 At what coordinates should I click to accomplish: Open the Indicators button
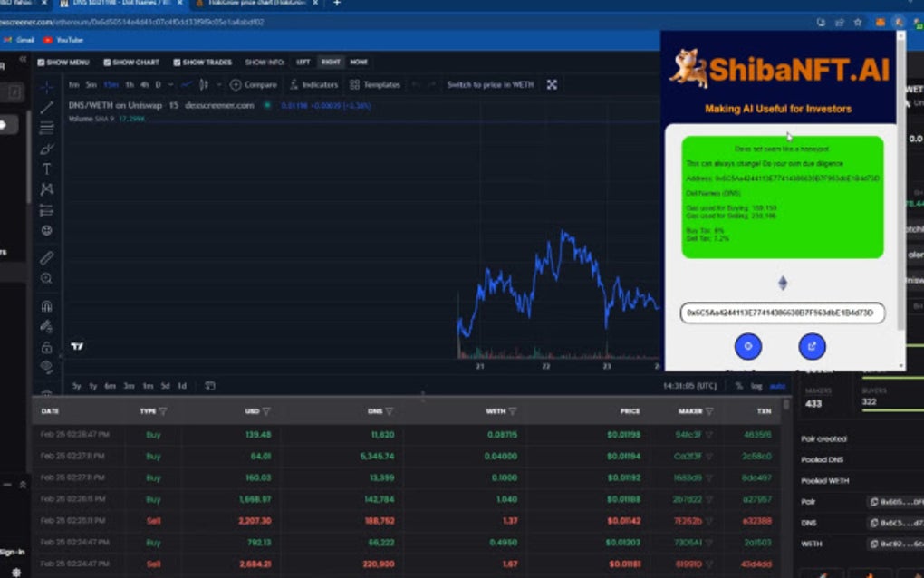click(313, 85)
